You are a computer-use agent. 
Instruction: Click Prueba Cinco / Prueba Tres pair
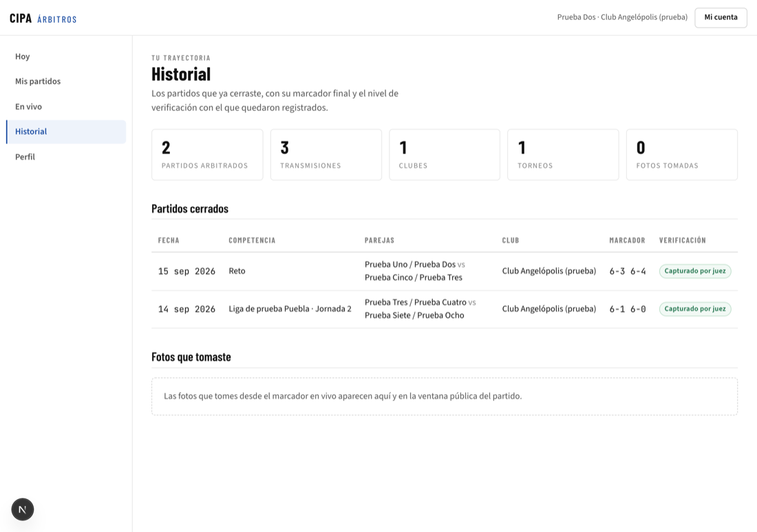click(x=414, y=277)
